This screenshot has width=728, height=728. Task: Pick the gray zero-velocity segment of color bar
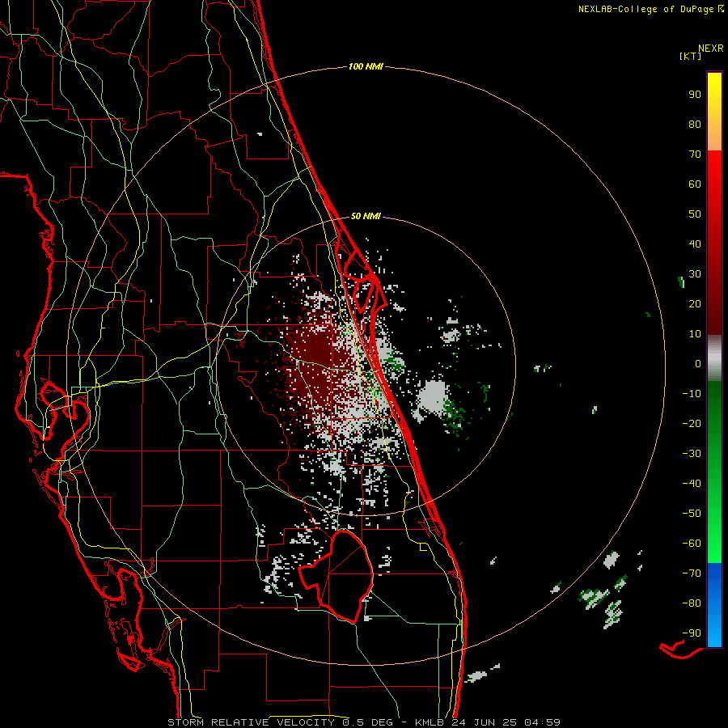pyautogui.click(x=714, y=358)
